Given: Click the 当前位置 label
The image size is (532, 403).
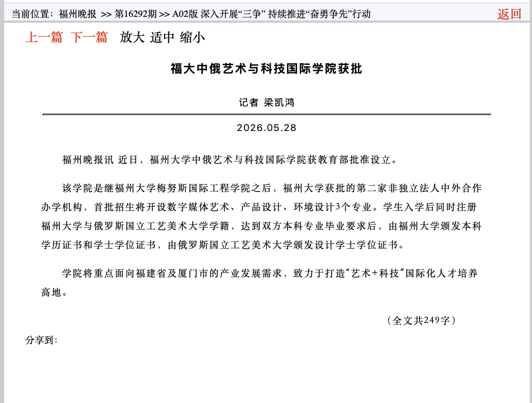Looking at the screenshot, I should (33, 14).
